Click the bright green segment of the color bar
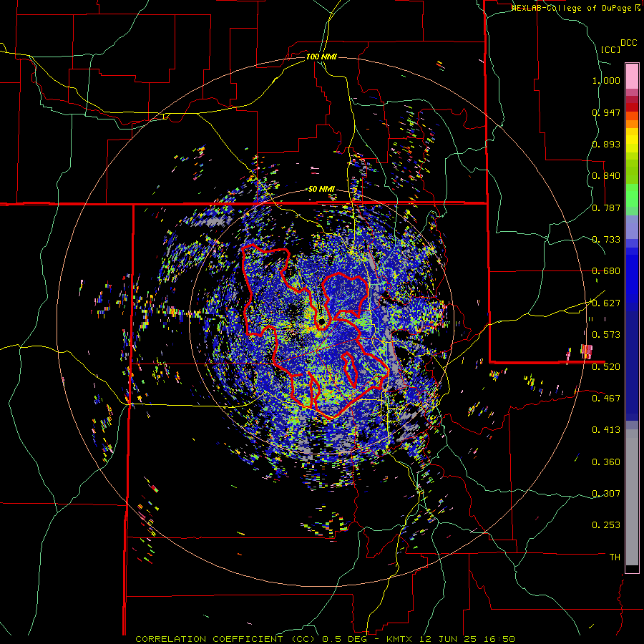644x644 pixels. [x=632, y=195]
